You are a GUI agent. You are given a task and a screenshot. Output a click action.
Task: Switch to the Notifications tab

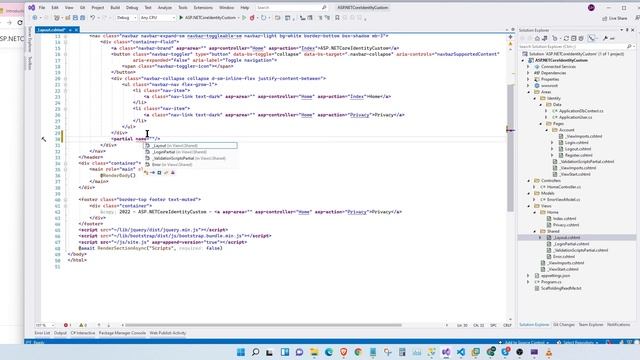tap(618, 324)
